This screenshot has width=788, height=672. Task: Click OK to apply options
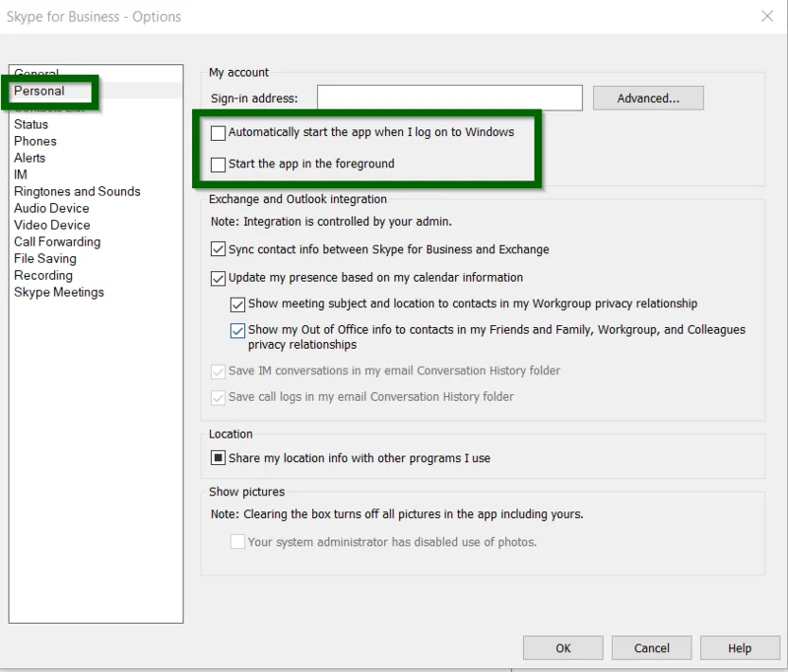tap(562, 648)
